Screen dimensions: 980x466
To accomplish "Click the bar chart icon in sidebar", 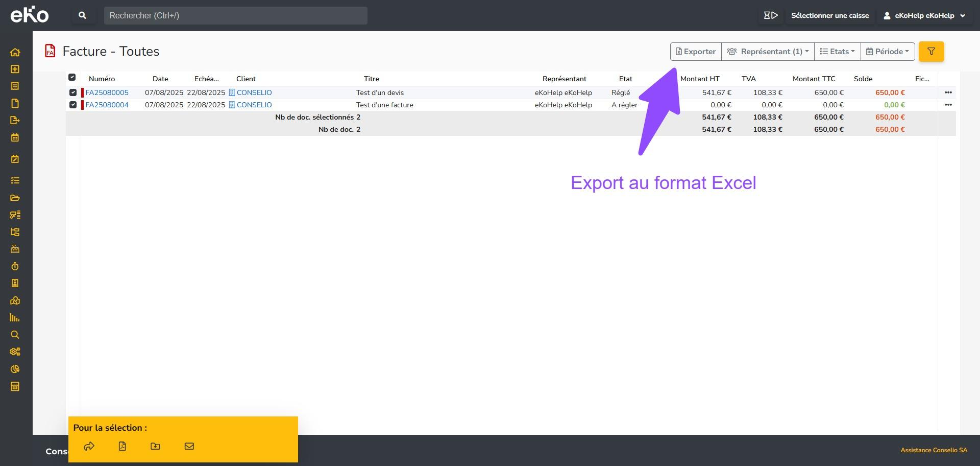I will 15,318.
